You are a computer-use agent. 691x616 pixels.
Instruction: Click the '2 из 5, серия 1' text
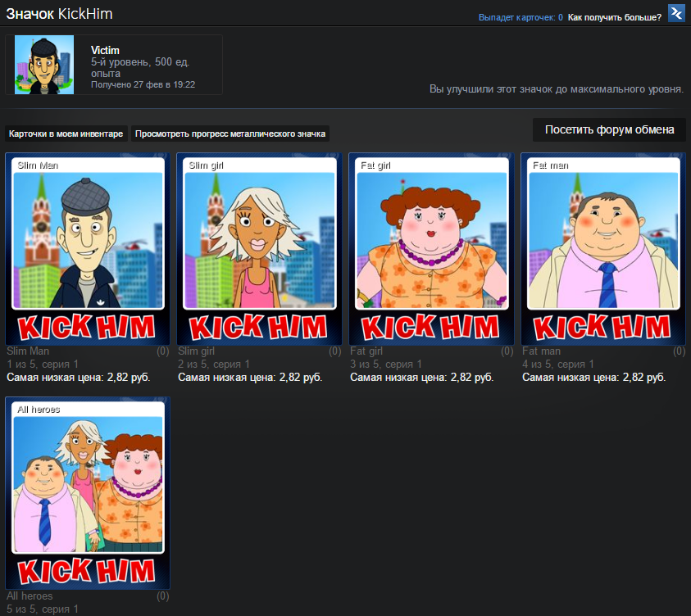[x=214, y=365]
